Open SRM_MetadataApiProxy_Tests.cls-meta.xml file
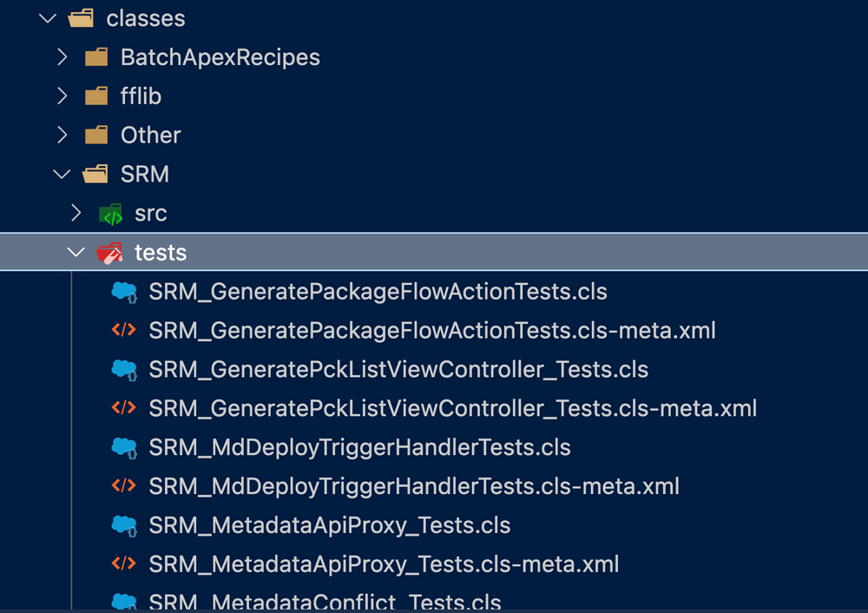The width and height of the screenshot is (868, 613). coord(384,564)
